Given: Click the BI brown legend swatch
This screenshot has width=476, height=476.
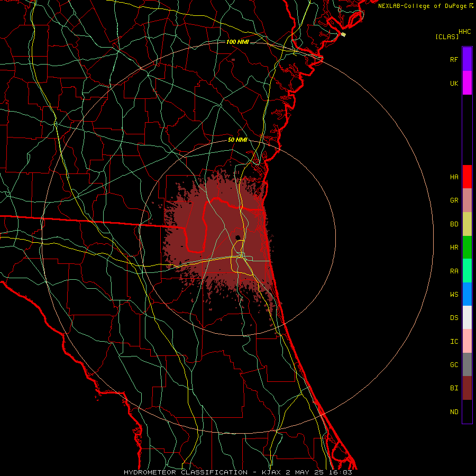Looking at the screenshot, I should [x=467, y=388].
